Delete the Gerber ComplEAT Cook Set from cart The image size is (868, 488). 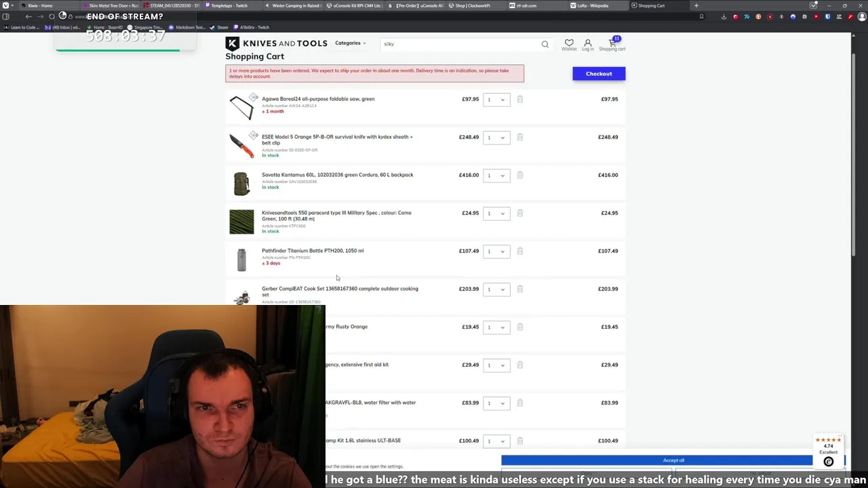(x=520, y=289)
